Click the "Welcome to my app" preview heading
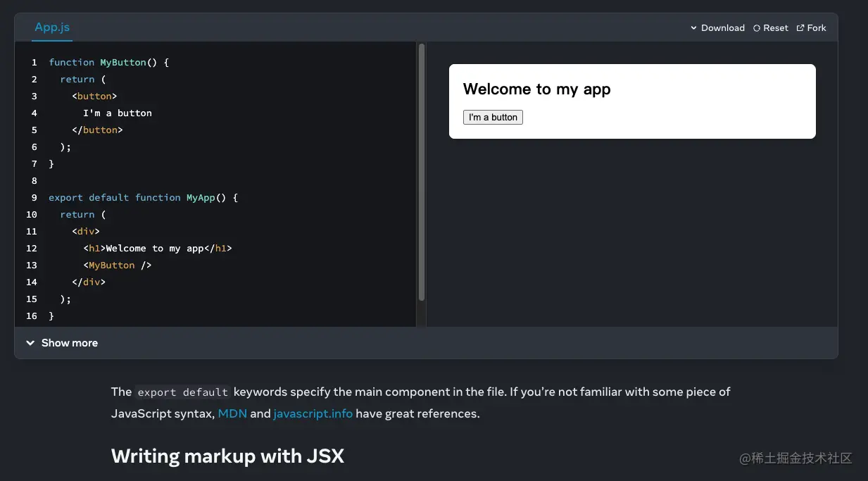 (536, 89)
